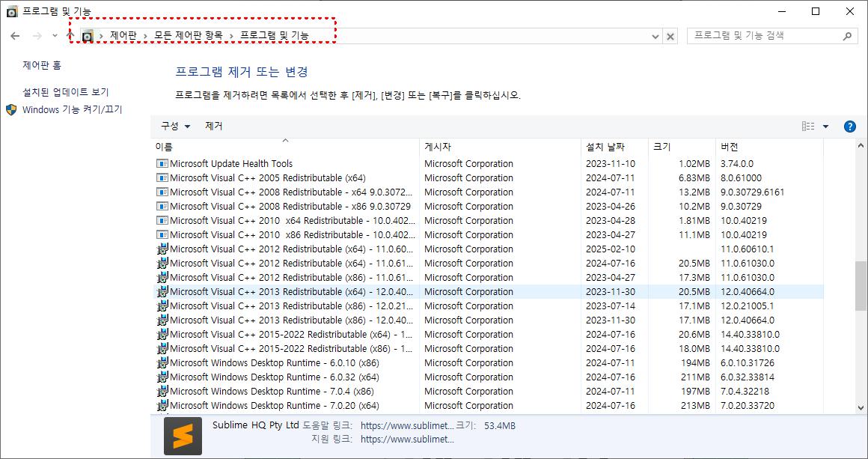Sort by the 설치 날짜 column header

(x=614, y=147)
